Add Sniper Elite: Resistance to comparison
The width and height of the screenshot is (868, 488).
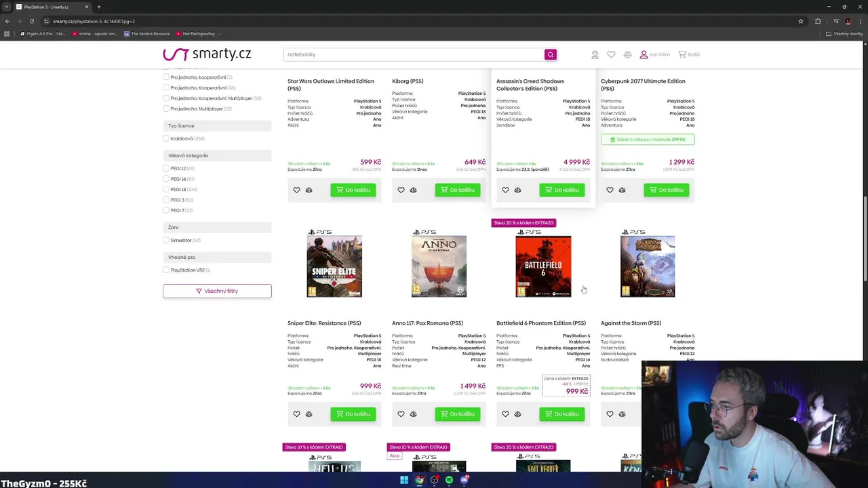click(309, 414)
